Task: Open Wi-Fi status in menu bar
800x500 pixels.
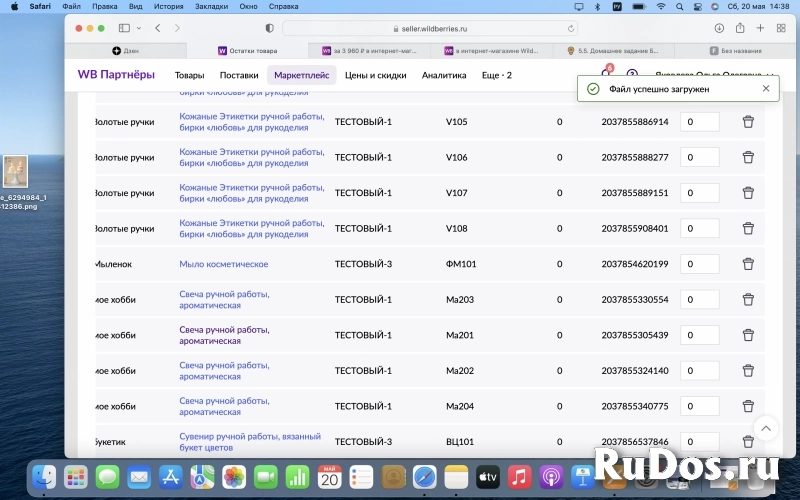Action: [x=661, y=7]
